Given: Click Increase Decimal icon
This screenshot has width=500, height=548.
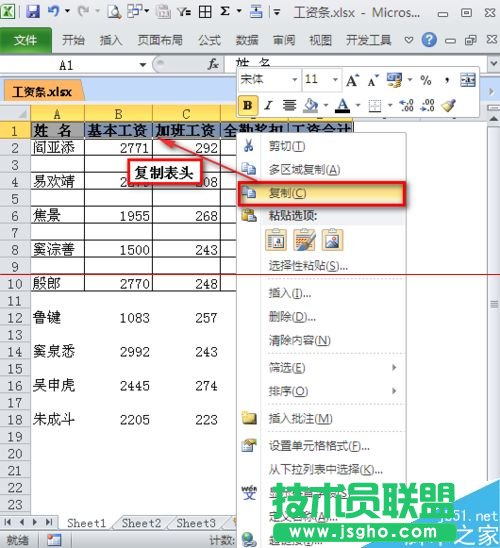Looking at the screenshot, I should click(x=407, y=105).
